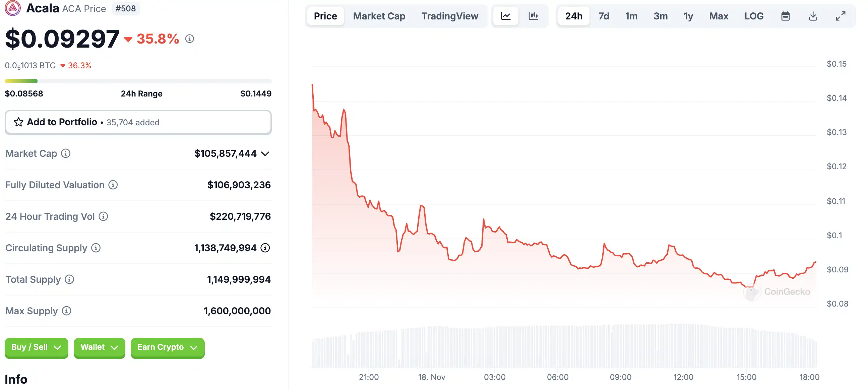This screenshot has width=868, height=390.
Task: Open the calendar date range picker
Action: pos(786,16)
